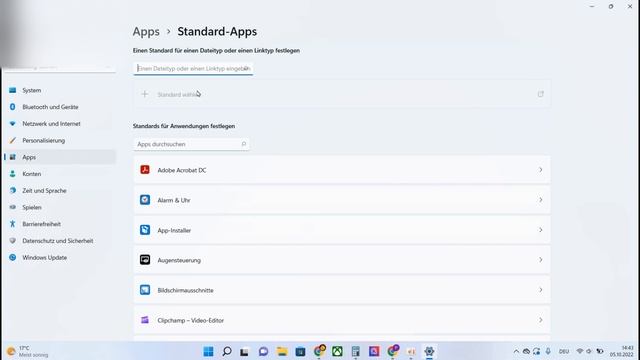Image resolution: width=640 pixels, height=360 pixels.
Task: Open File Explorer from taskbar
Action: [282, 351]
